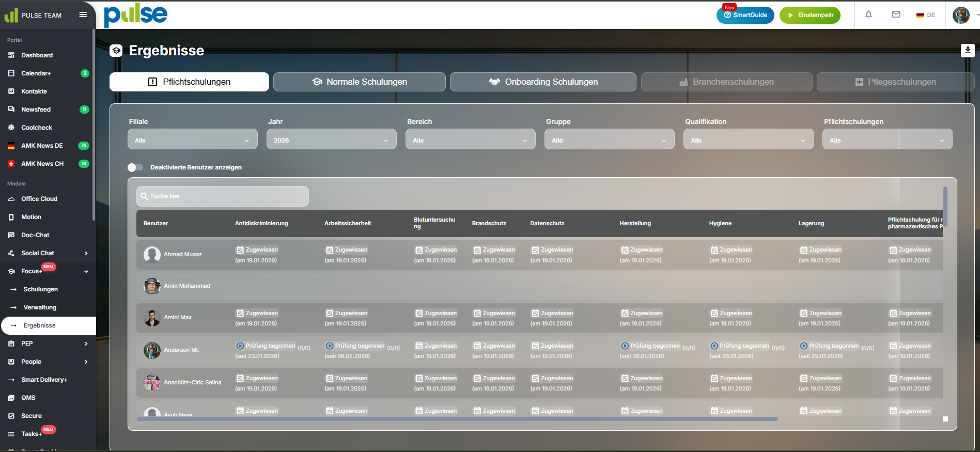Click the Newsfeed sidebar icon

[x=11, y=110]
